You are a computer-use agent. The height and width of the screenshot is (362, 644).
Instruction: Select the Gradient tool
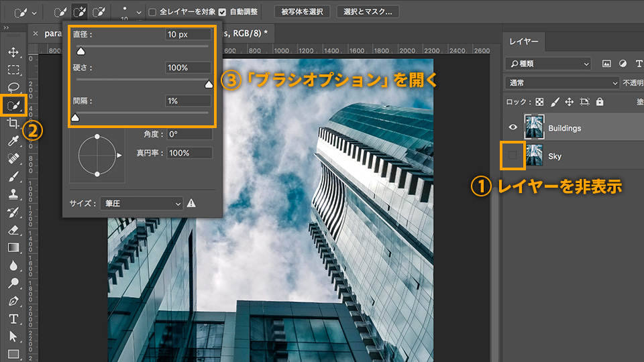tap(13, 247)
